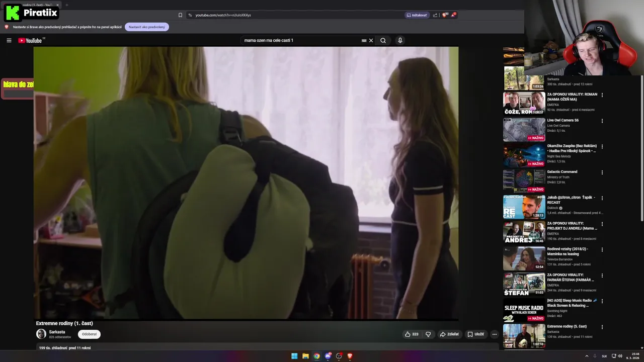Open a new browser tab with the plus
Screen dimensions: 644x362
tap(66, 5)
